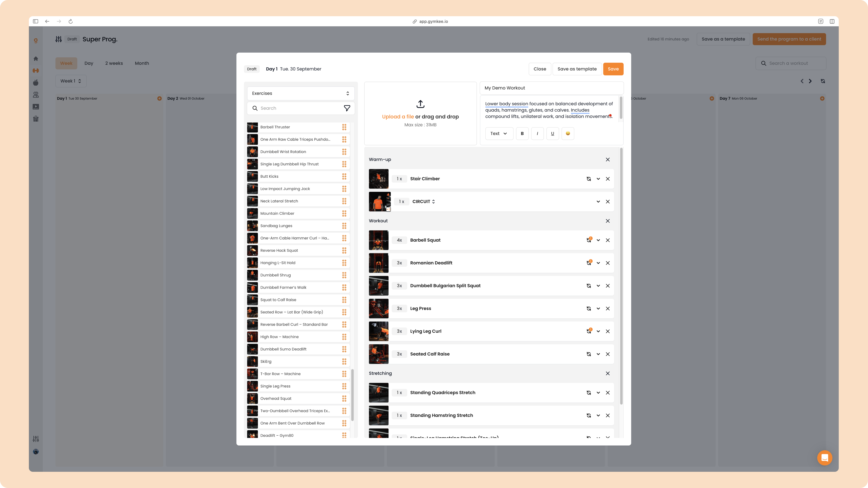Open the clients icon in left sidebar

coord(36,95)
